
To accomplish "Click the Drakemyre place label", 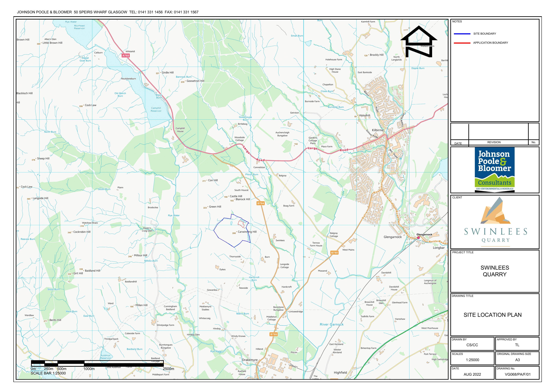I will (250, 360).
